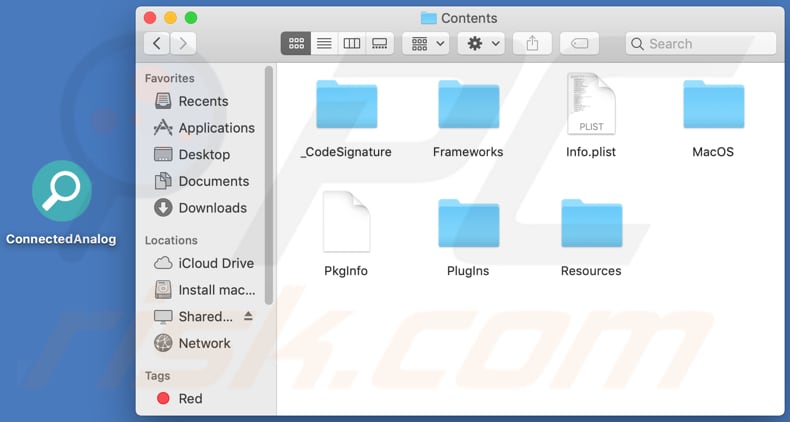
Task: Go back with the left chevron button
Action: click(x=157, y=43)
